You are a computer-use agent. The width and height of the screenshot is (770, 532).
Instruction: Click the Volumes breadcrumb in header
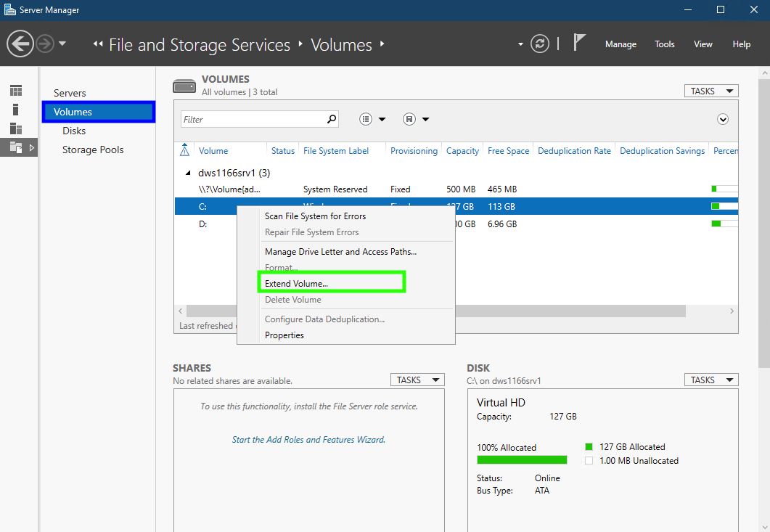[341, 45]
